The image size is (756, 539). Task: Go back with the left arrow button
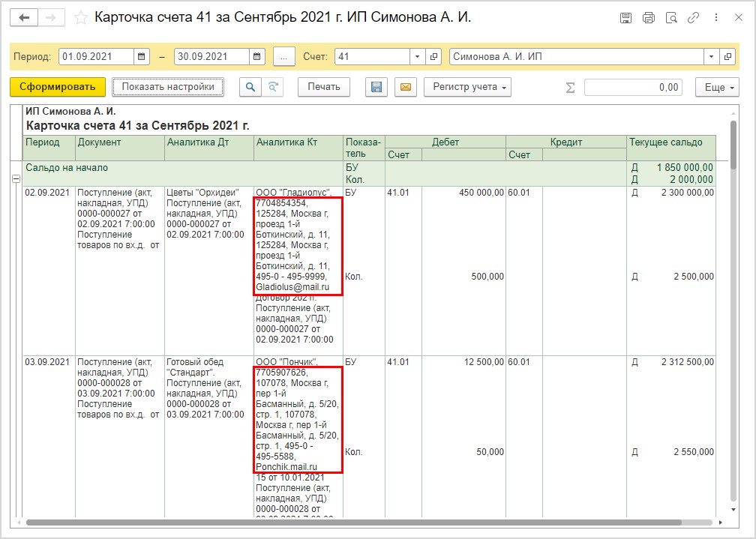(x=24, y=18)
